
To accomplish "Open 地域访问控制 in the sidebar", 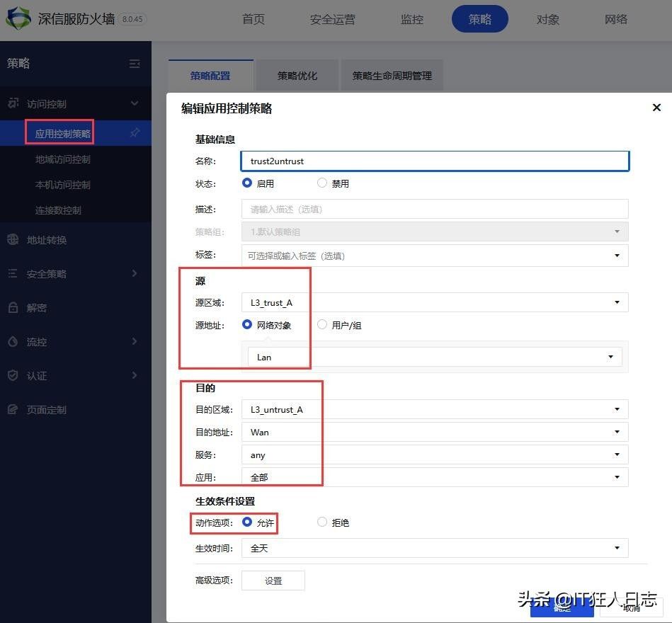I will (x=62, y=159).
